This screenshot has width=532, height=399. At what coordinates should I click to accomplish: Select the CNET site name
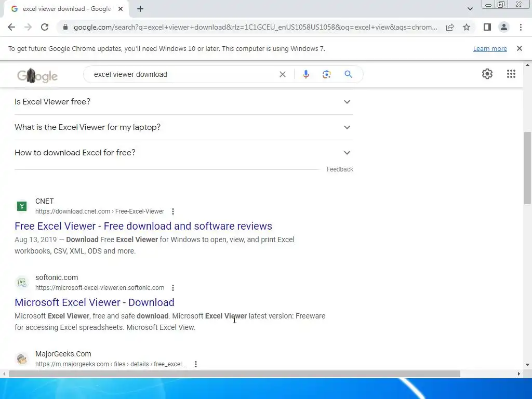tap(45, 201)
